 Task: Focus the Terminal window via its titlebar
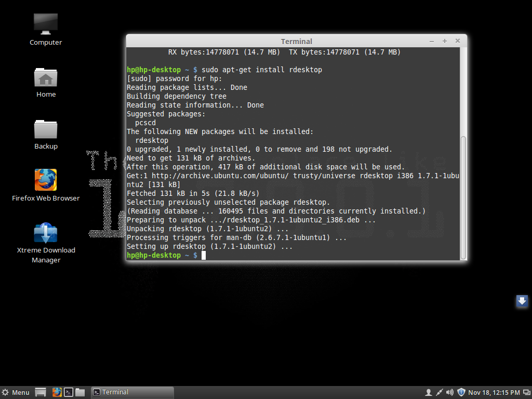(296, 41)
